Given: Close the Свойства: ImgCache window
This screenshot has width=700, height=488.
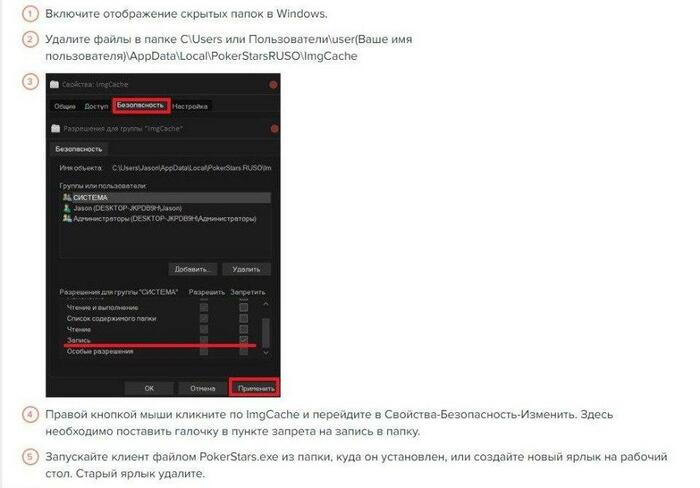Looking at the screenshot, I should click(x=273, y=85).
